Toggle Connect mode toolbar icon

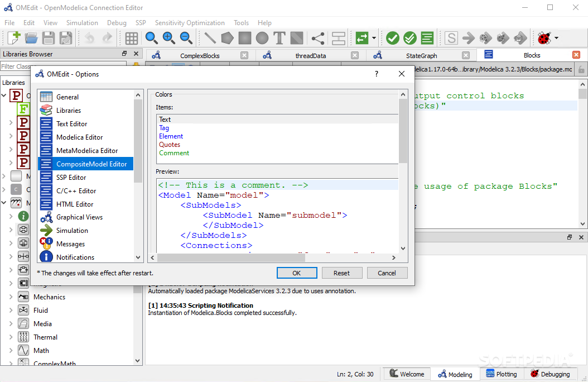318,38
